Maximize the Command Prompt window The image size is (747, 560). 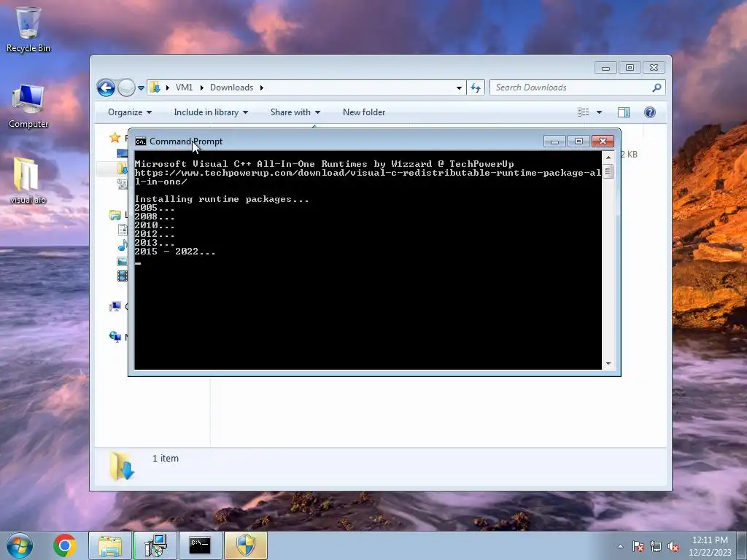pyautogui.click(x=578, y=141)
